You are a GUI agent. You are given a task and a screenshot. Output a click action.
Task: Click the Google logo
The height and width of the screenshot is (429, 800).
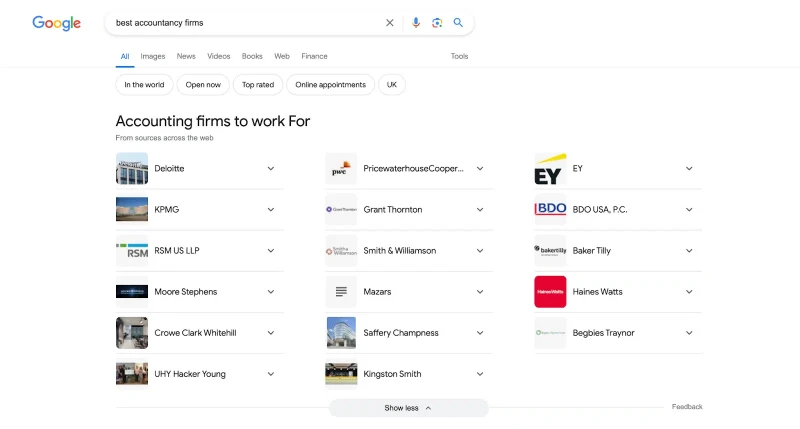[x=57, y=23]
